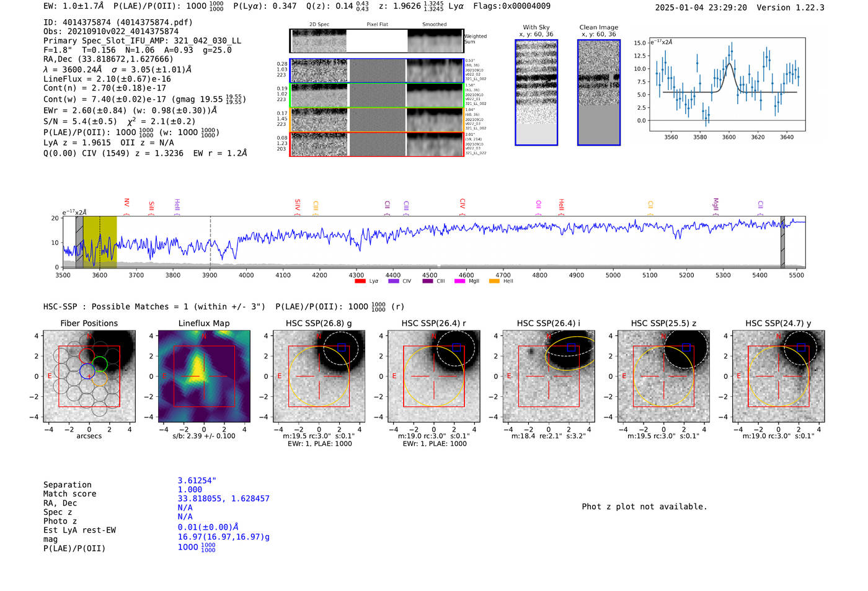Click the Primary Spec_Slot_IFU_AMP text

click(x=142, y=41)
